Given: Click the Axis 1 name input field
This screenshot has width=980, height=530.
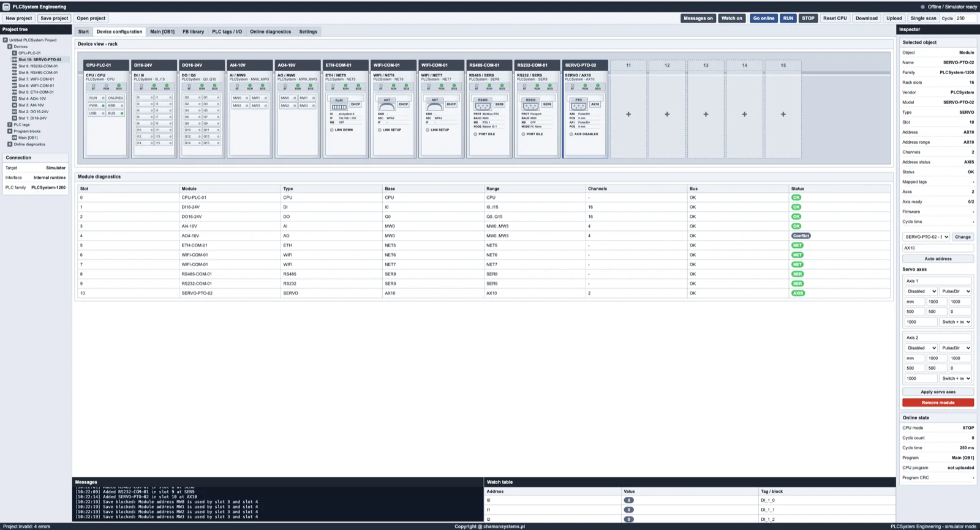Looking at the screenshot, I should point(938,281).
